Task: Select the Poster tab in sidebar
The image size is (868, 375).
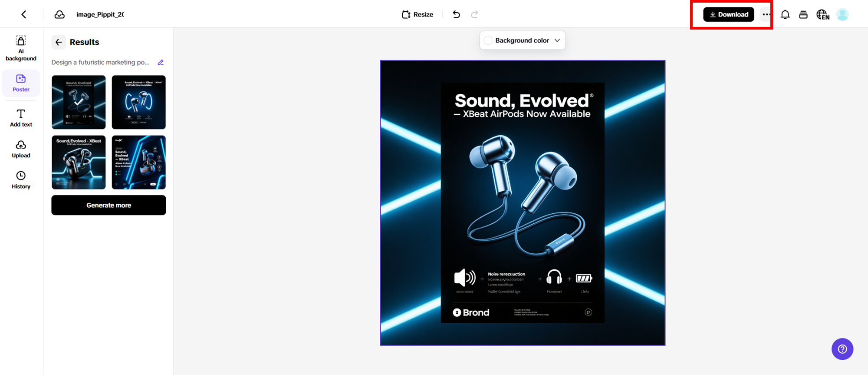Action: [x=21, y=83]
